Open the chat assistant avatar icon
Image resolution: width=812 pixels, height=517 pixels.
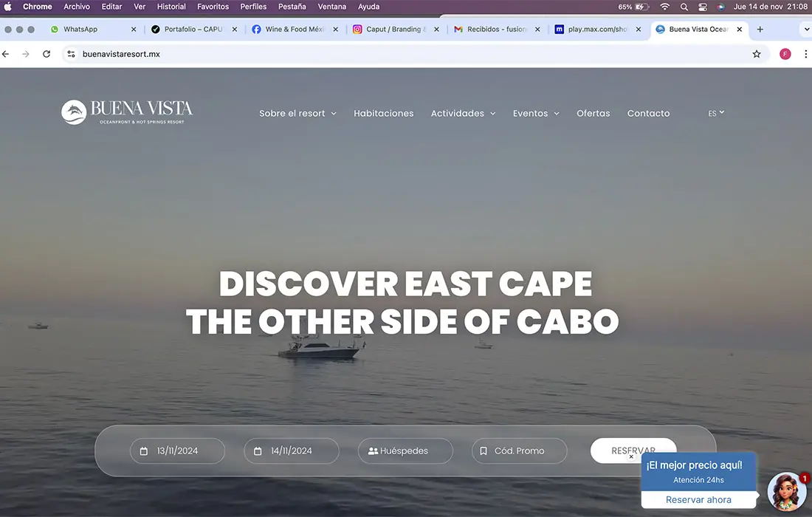click(786, 492)
